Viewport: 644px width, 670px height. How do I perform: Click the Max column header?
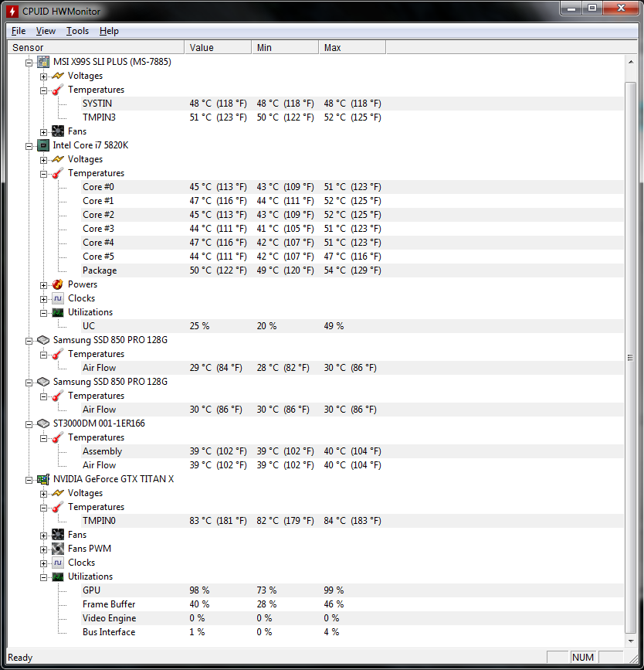click(x=352, y=47)
